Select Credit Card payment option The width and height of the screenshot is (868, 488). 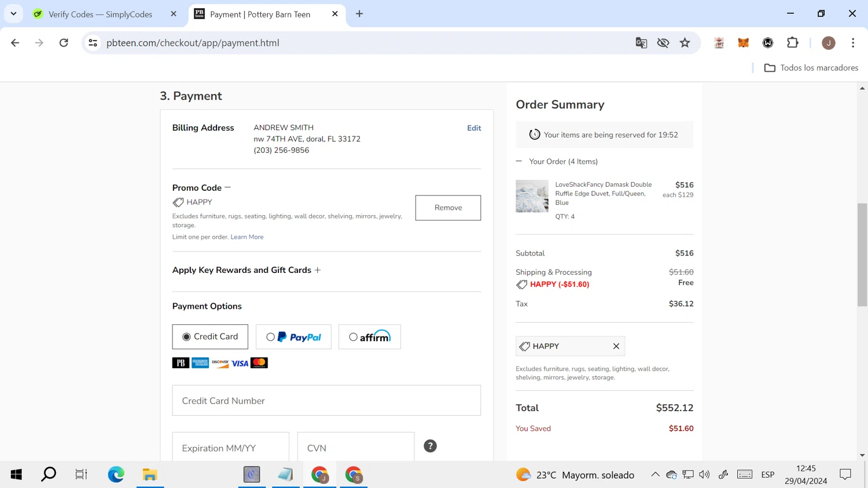(x=210, y=337)
